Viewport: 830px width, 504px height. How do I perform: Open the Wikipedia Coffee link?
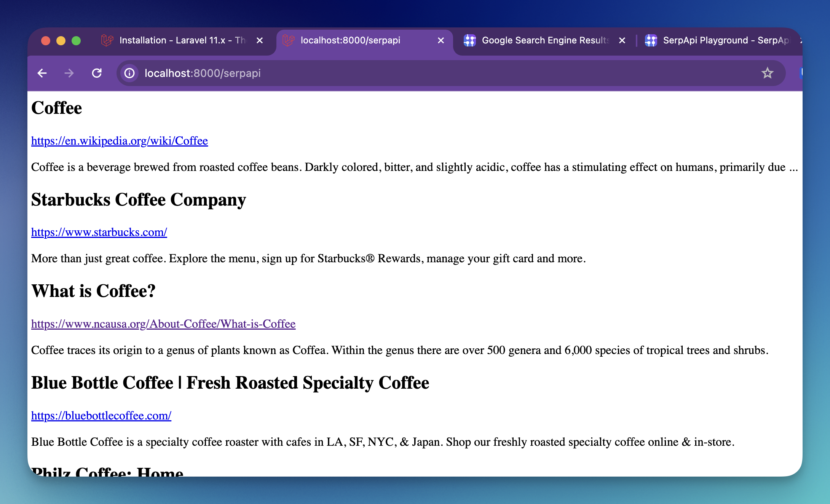(120, 141)
